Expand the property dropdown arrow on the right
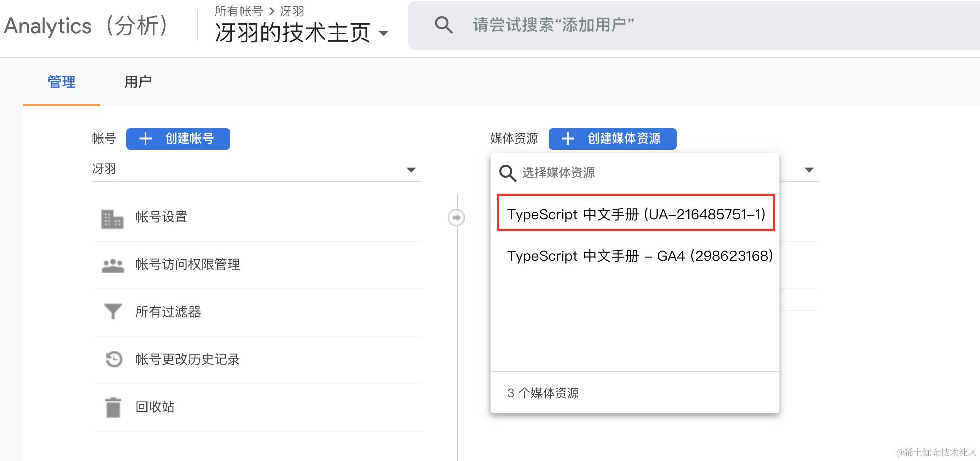This screenshot has height=461, width=980. coord(809,170)
